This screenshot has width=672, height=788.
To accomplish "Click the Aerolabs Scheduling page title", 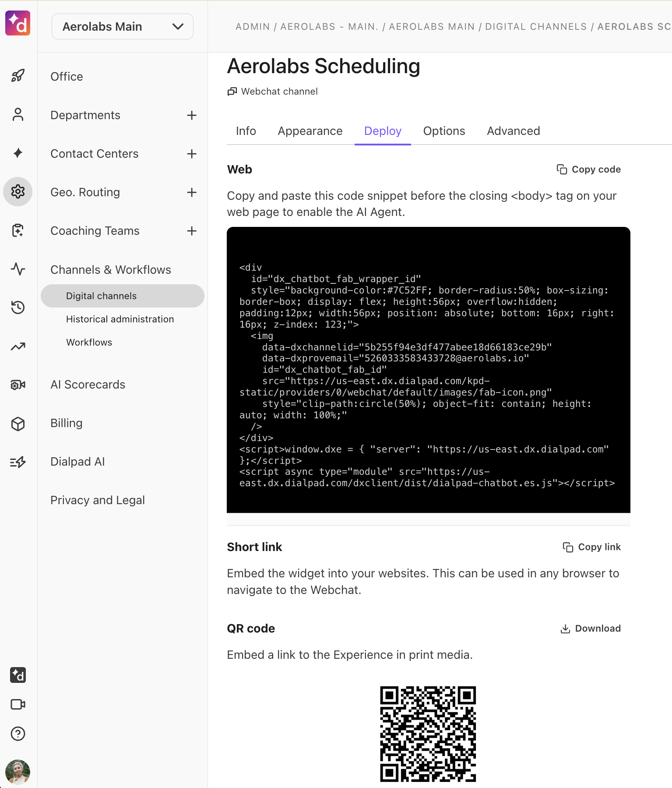I will [x=324, y=67].
